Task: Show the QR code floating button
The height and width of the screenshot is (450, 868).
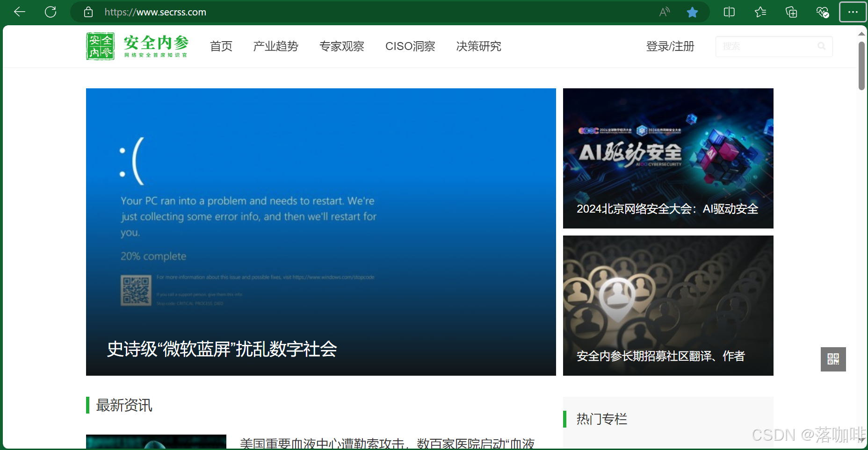Action: click(833, 359)
